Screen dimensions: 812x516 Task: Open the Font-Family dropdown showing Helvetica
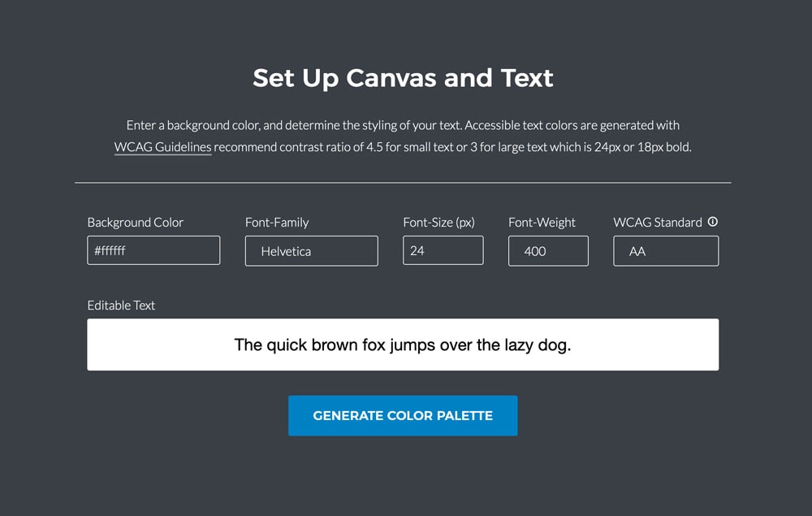[x=311, y=251]
